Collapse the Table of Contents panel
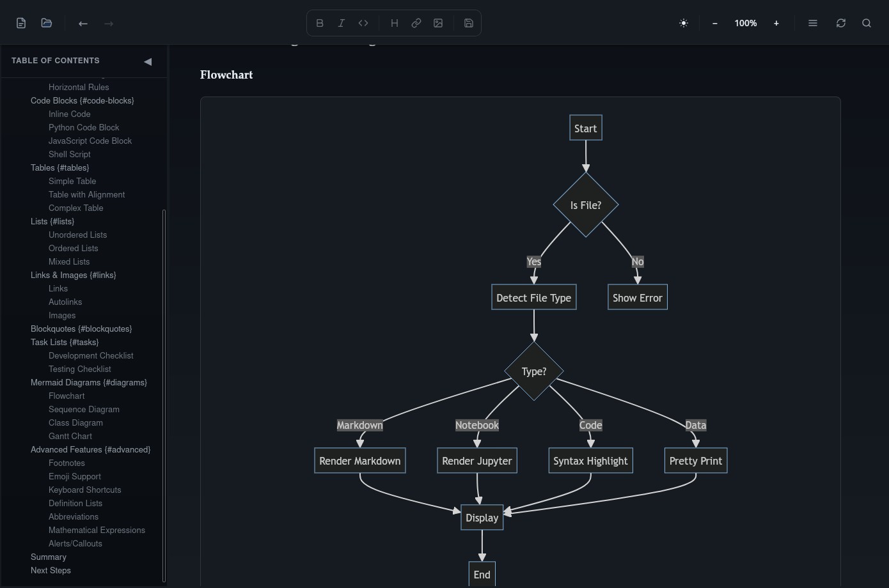The width and height of the screenshot is (889, 588). pyautogui.click(x=148, y=61)
